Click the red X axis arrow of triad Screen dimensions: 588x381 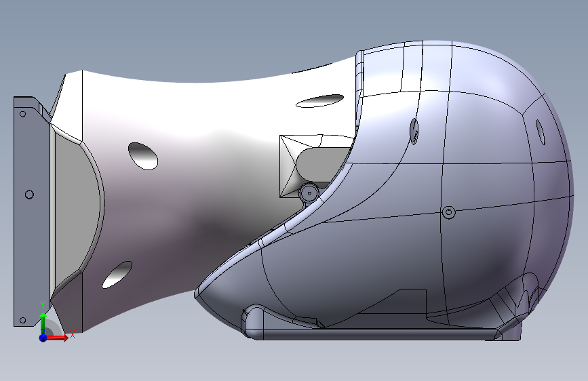[x=57, y=338]
